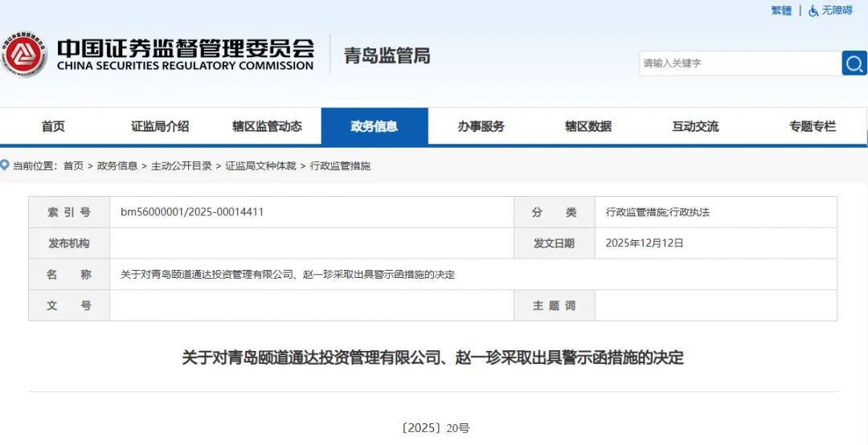Select the 辖区监管动态 navigation tab
This screenshot has height=445, width=868.
click(267, 126)
